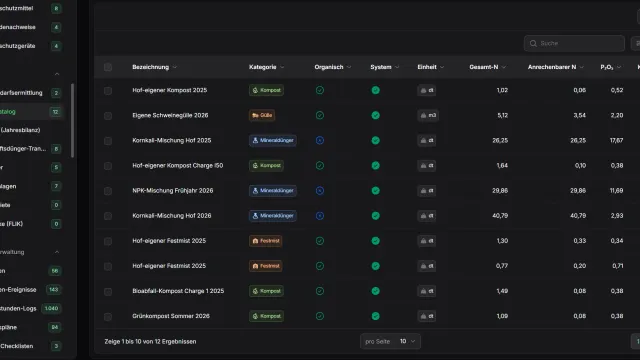Viewport: 640px width, 360px height.
Task: Click System green check for Eigene Schweinegülle 2026
Action: tap(376, 116)
